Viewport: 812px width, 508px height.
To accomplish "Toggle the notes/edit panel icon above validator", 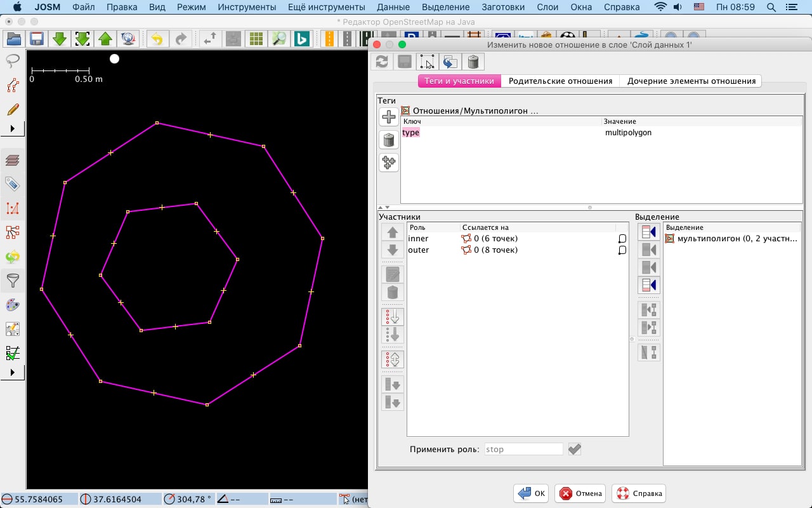I will click(13, 329).
